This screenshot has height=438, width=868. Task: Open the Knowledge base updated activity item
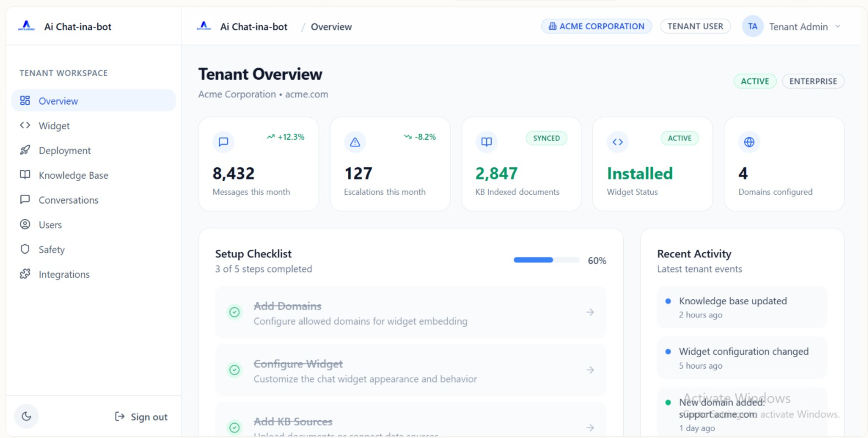(x=742, y=308)
